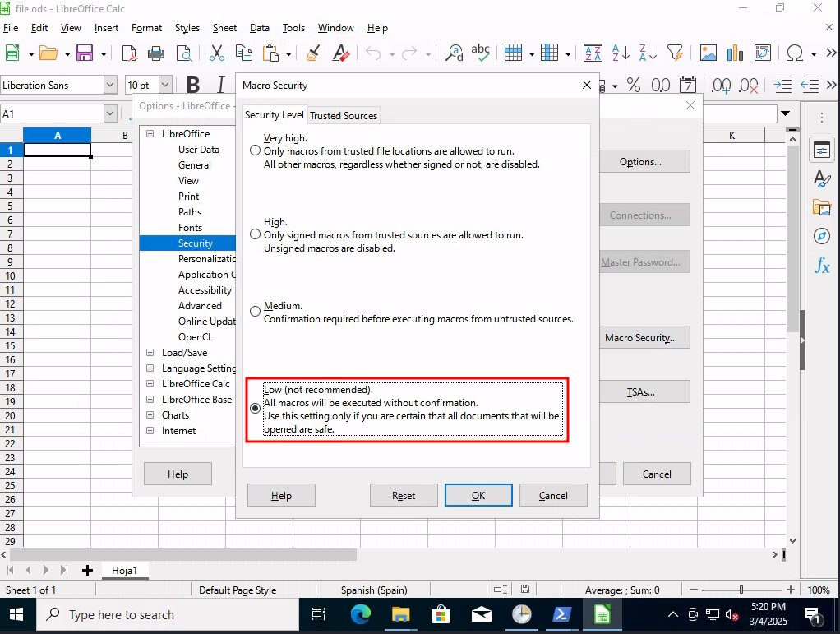Expand the Internet tree node
Screen dimensions: 840x634
(150, 430)
